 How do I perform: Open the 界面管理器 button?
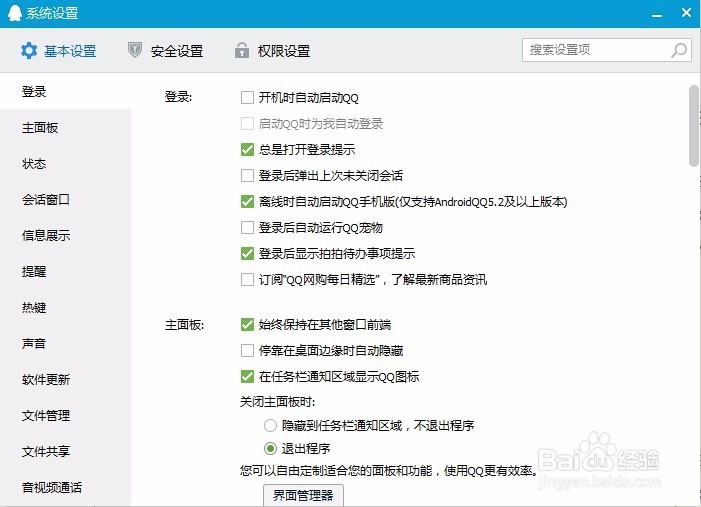click(x=303, y=495)
